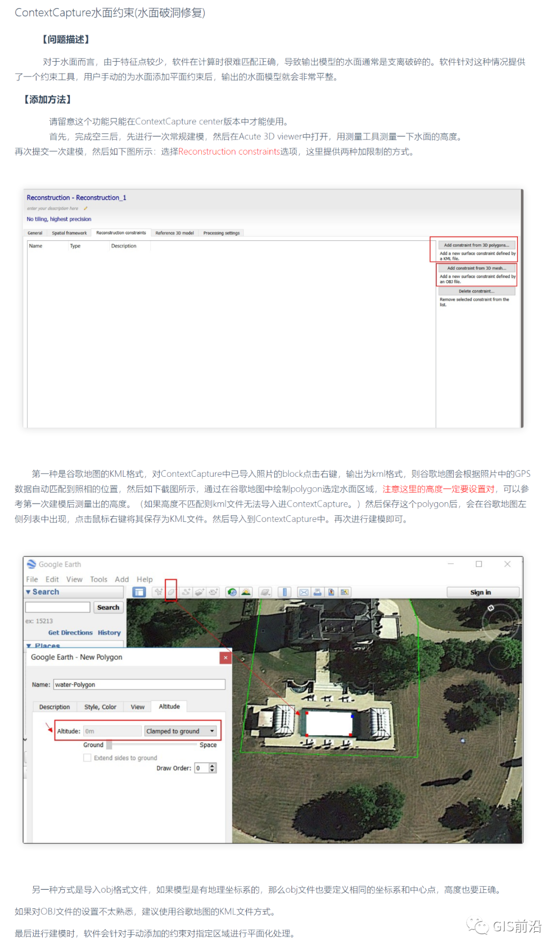Open the View menu in Google Earth
This screenshot has height=951, width=560.
click(x=74, y=580)
